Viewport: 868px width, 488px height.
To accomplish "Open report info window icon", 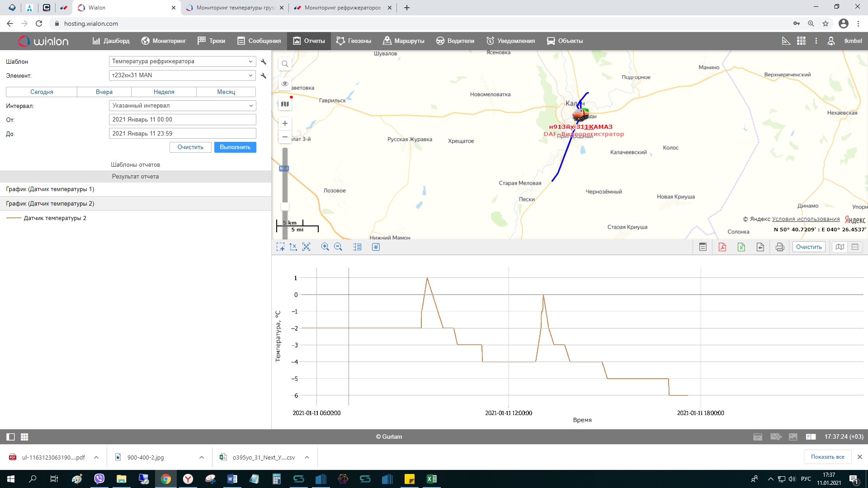I will (x=703, y=247).
